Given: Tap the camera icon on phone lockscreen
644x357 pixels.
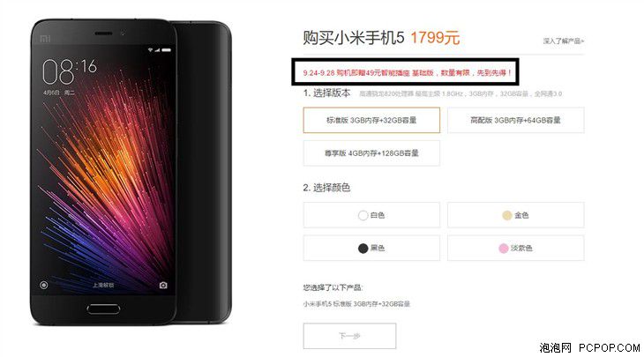Looking at the screenshot, I should pos(163,286).
